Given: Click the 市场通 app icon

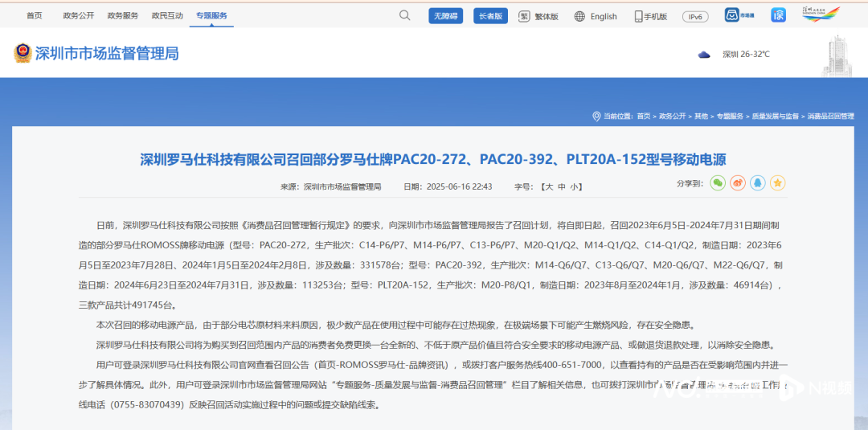Looking at the screenshot, I should (732, 15).
